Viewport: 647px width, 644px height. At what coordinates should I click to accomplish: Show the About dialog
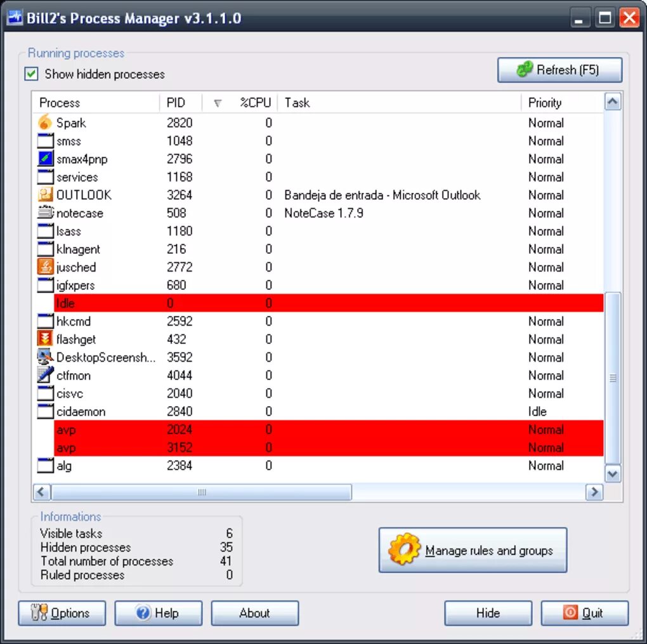[x=255, y=613]
